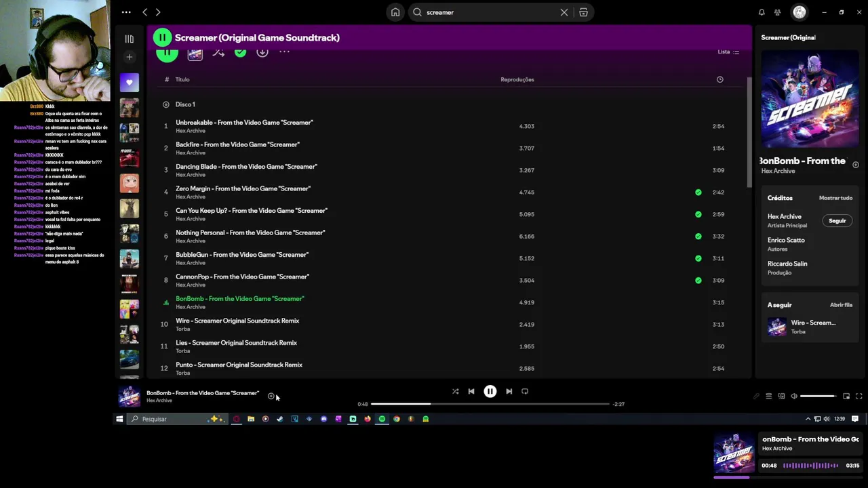Toggle album saved checkmark in action row
Screen dimensions: 868x488
[240, 52]
